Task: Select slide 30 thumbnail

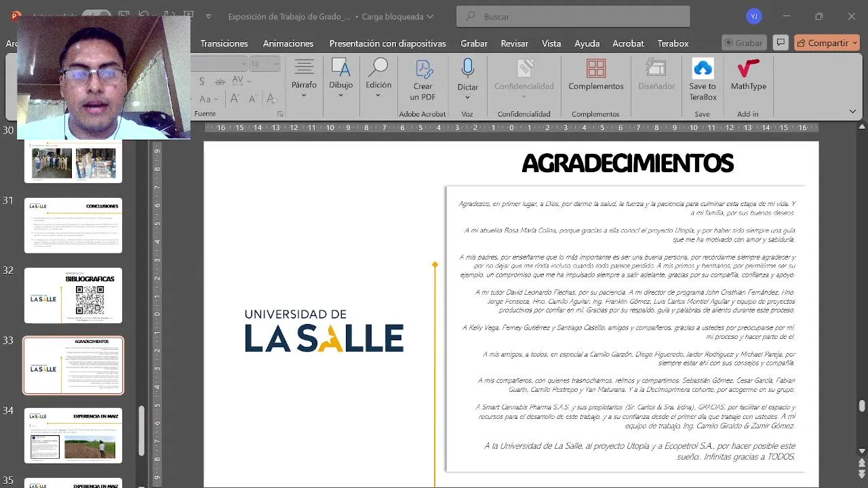Action: (73, 161)
